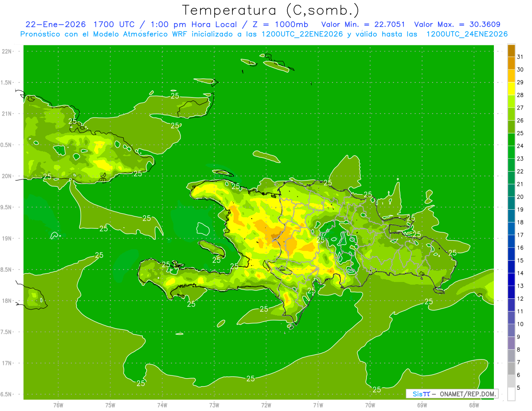Click the "74W" longitude axis label
Viewport: 532px width, 411px height.
click(x=162, y=405)
